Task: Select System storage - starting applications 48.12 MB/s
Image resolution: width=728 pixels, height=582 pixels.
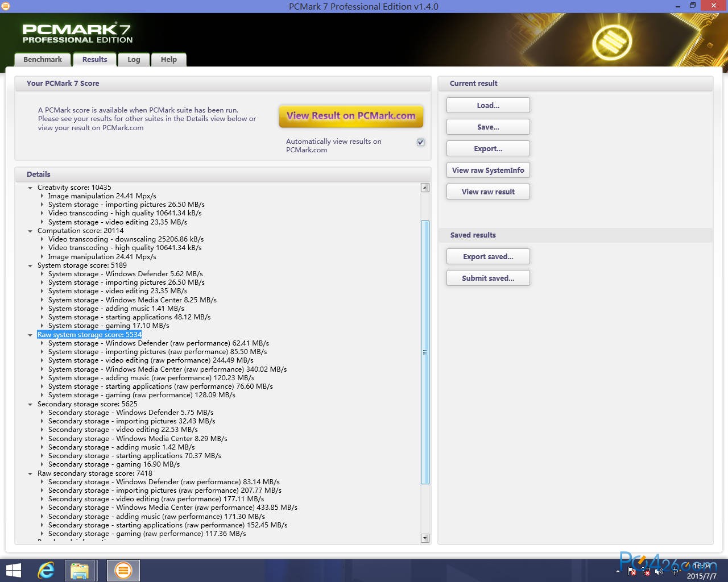Action: 129,317
